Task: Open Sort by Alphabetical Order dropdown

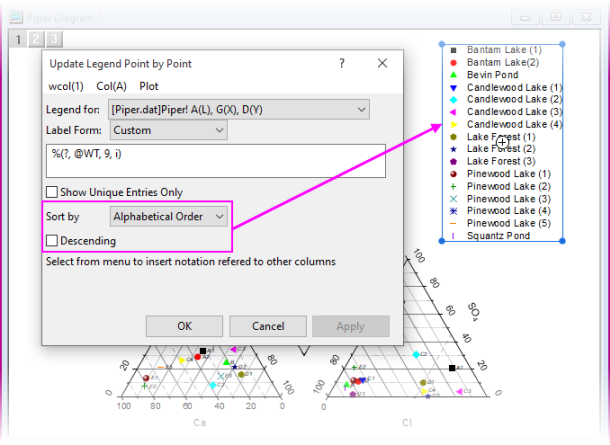Action: point(168,216)
